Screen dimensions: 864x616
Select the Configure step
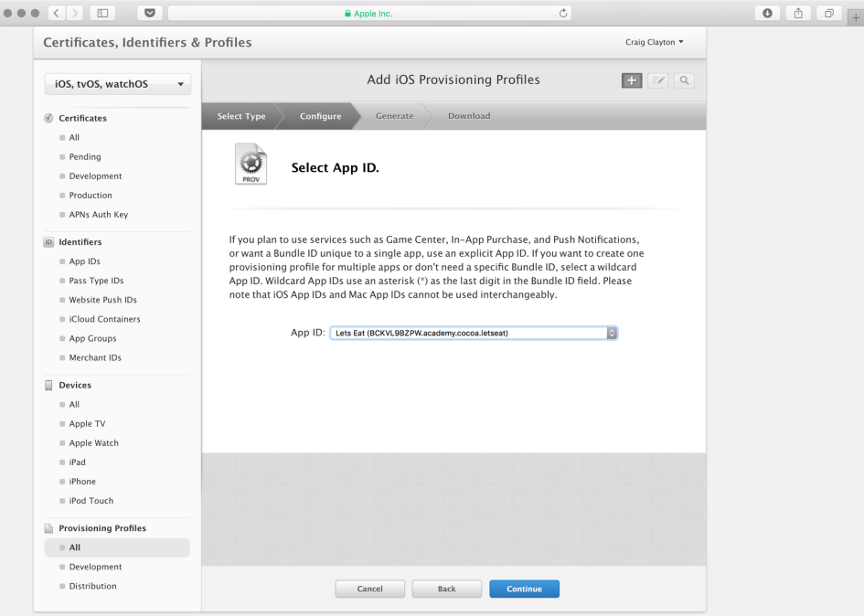[x=321, y=116]
